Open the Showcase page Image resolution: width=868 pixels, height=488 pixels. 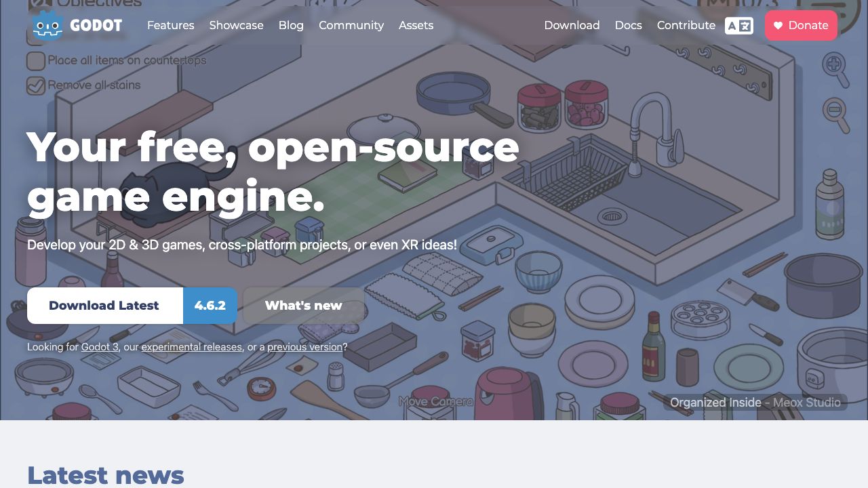coord(236,25)
